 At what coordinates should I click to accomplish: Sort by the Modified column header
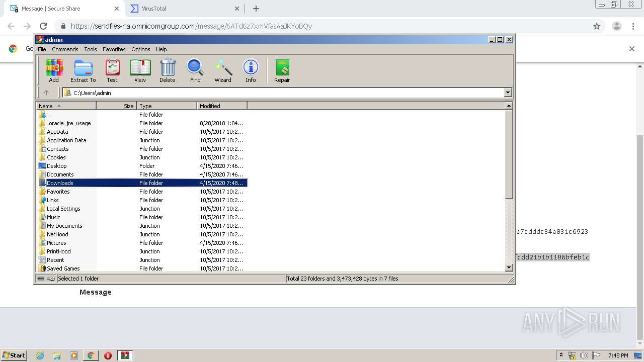point(222,106)
